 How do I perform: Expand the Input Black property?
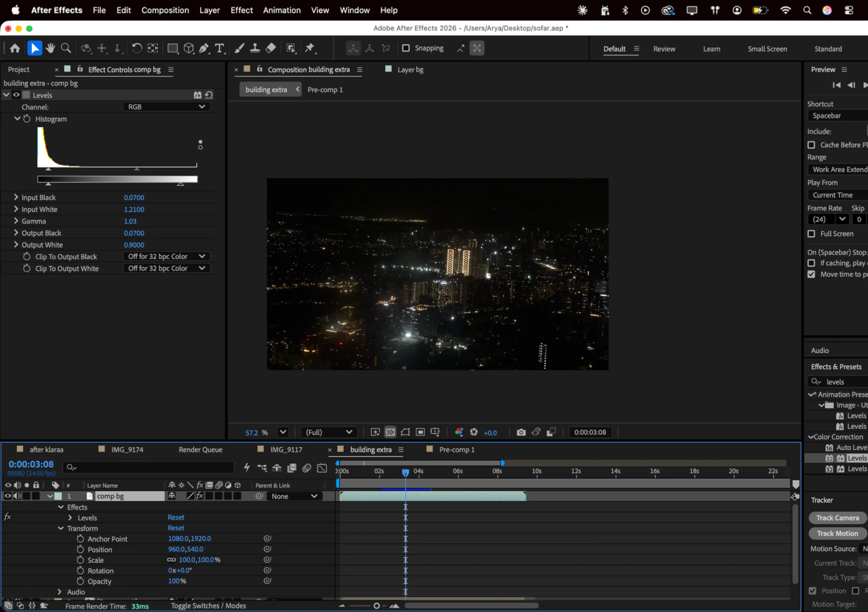(16, 197)
